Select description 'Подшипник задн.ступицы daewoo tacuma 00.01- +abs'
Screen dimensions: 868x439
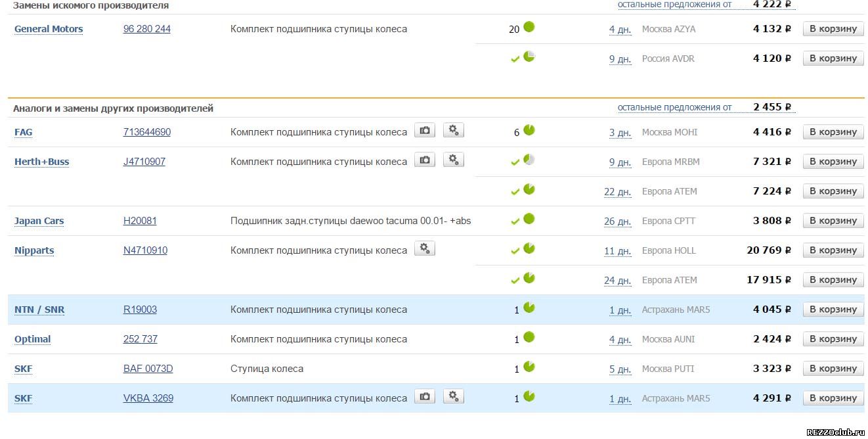point(351,221)
